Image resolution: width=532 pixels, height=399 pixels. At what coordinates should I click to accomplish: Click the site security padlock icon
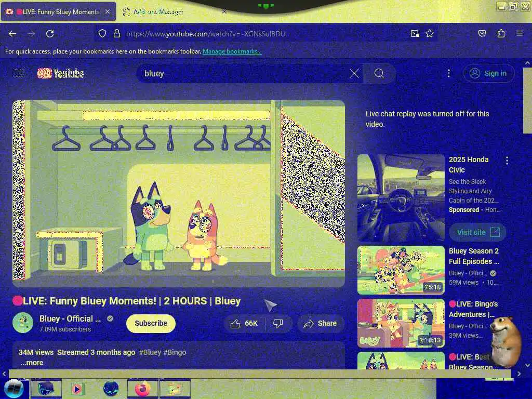(x=117, y=34)
